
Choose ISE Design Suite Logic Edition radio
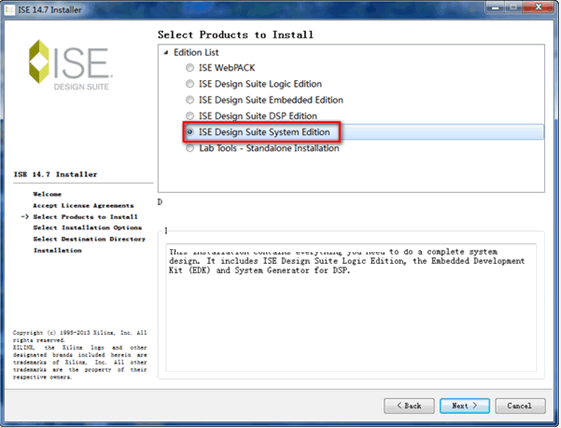[190, 84]
